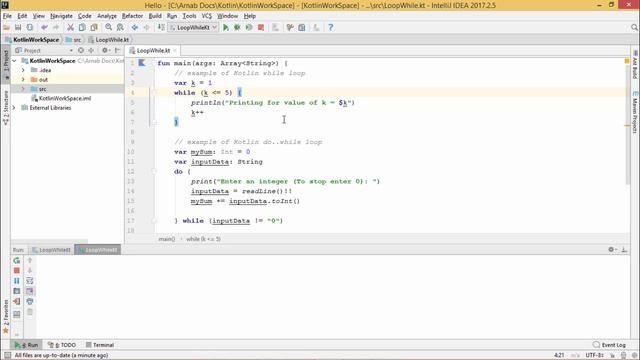The image size is (640, 360).
Task: Open the File menu
Action: pyautogui.click(x=7, y=16)
